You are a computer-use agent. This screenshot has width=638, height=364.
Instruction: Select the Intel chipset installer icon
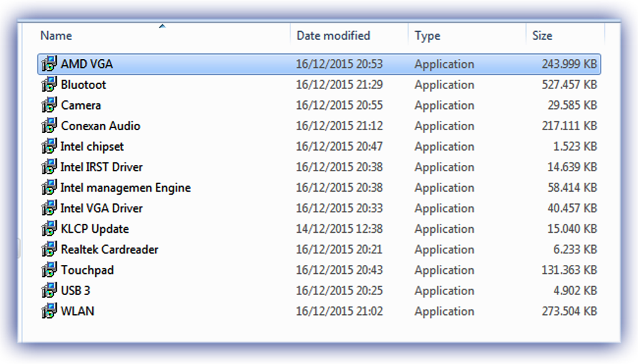(x=49, y=146)
